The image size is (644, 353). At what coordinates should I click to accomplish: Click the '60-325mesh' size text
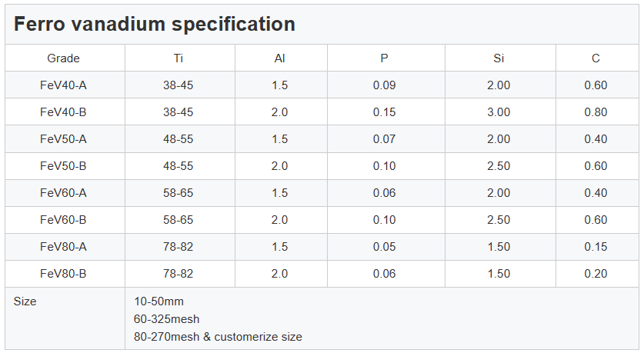[x=167, y=319]
